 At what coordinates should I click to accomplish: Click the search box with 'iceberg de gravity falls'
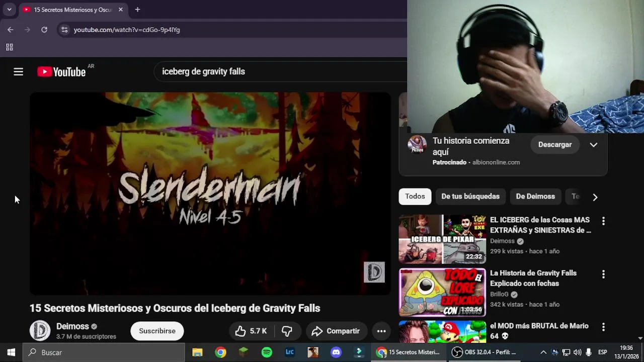click(x=281, y=72)
